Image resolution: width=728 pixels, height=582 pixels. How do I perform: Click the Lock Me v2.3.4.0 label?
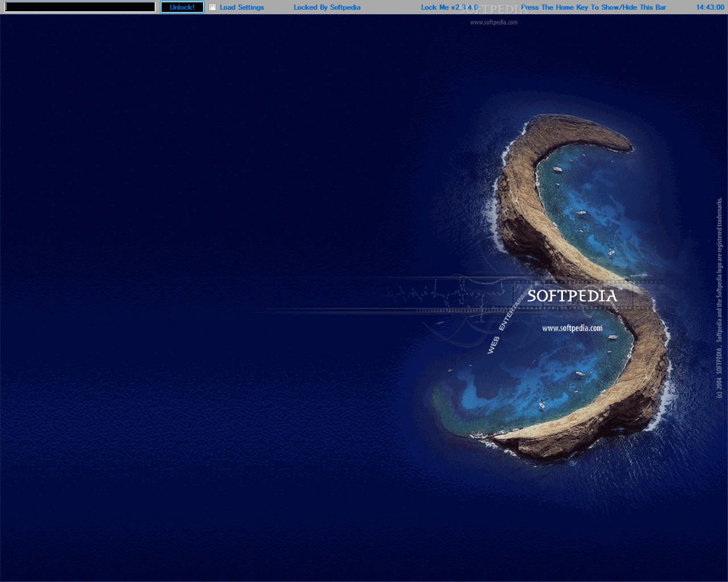pos(449,7)
